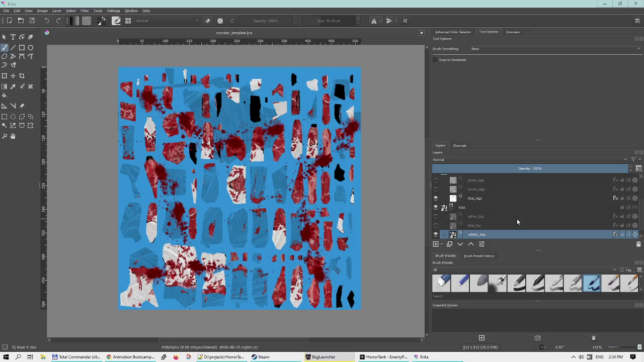Move layer up with up arrow
Image resolution: width=644 pixels, height=362 pixels.
point(471,244)
